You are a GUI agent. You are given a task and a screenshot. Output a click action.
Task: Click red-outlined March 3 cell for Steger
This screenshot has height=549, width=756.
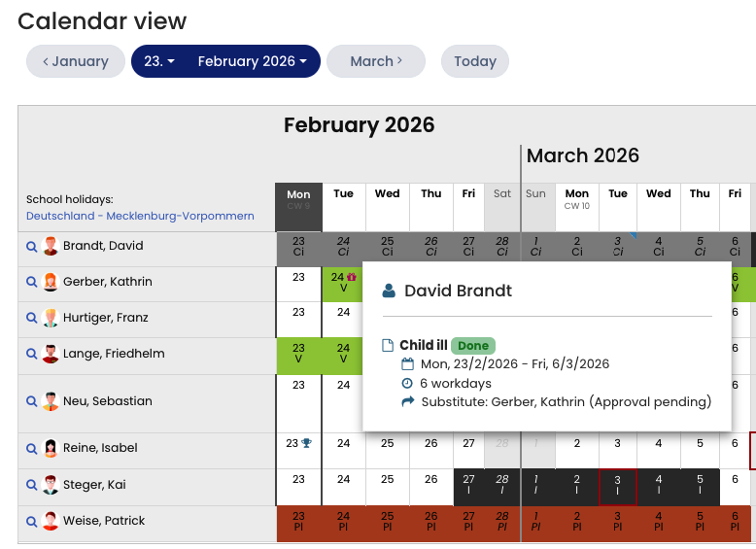coord(617,486)
